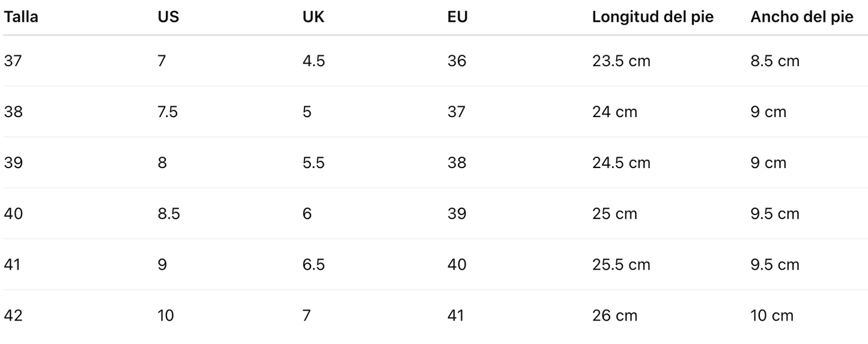
Task: Click the Ancho del pie header
Action: (x=802, y=17)
